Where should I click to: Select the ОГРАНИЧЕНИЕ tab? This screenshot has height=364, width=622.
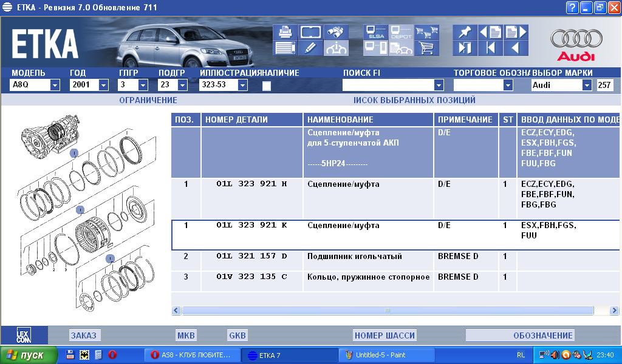click(x=148, y=100)
